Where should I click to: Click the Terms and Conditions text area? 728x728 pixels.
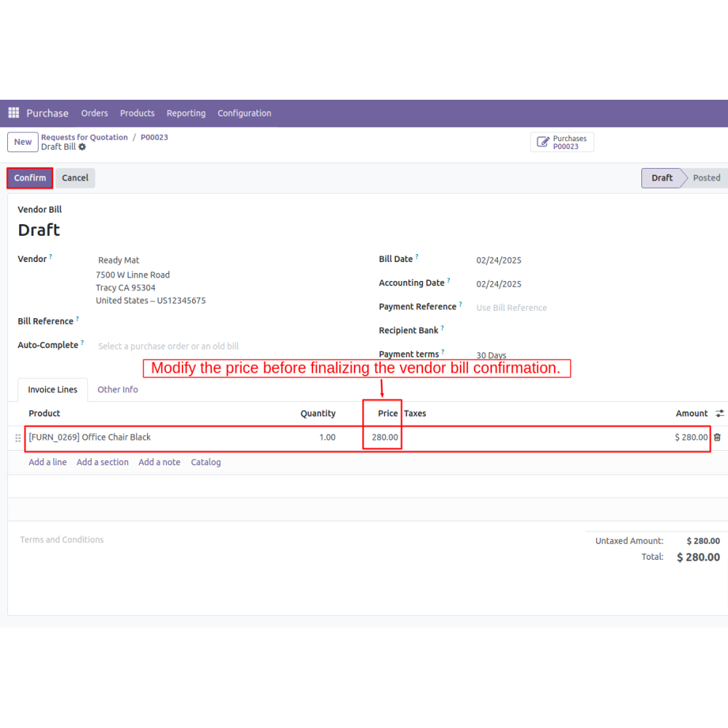pyautogui.click(x=62, y=540)
